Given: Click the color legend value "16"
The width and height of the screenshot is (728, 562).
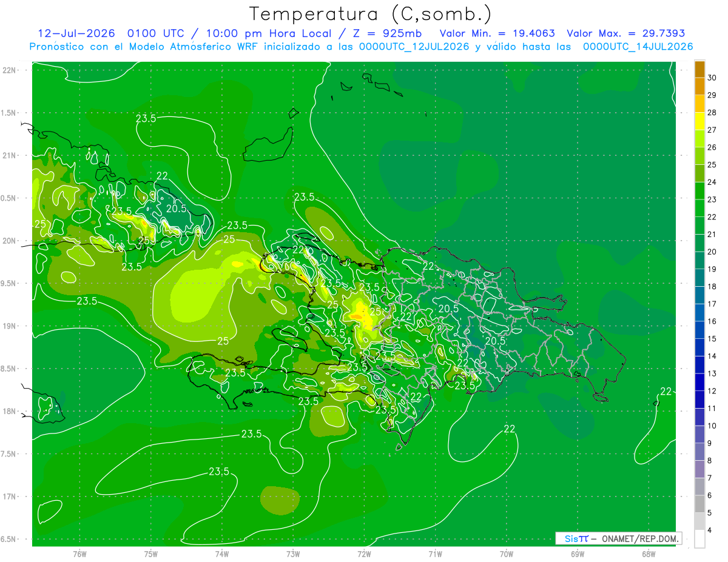Looking at the screenshot, I should (712, 321).
